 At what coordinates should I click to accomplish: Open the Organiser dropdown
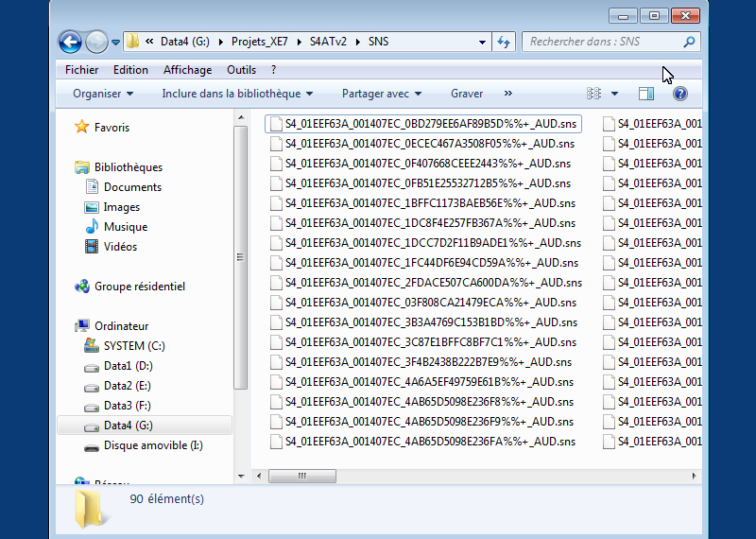[103, 94]
